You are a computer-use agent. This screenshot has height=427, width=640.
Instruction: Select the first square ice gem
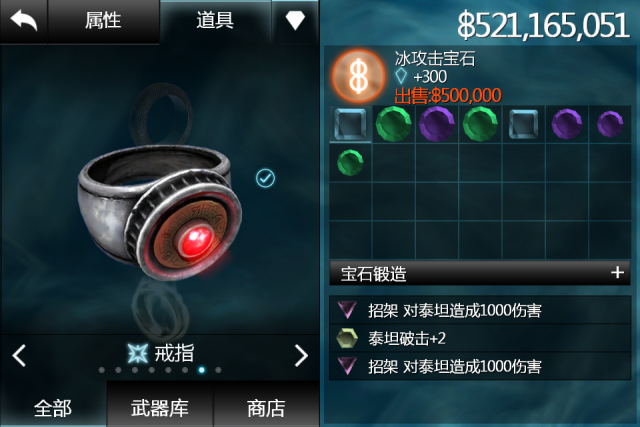(x=350, y=124)
